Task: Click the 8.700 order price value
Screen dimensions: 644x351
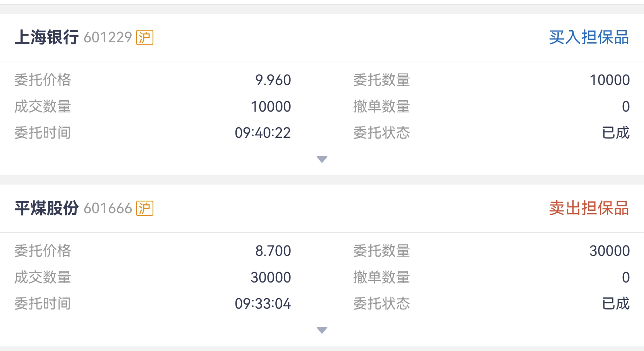Action: [273, 251]
